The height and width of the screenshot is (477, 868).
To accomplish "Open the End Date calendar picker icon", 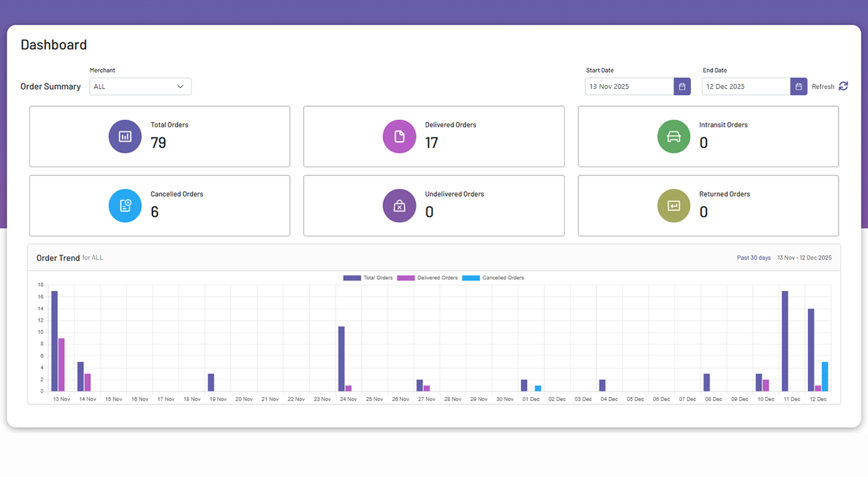I will [x=799, y=86].
